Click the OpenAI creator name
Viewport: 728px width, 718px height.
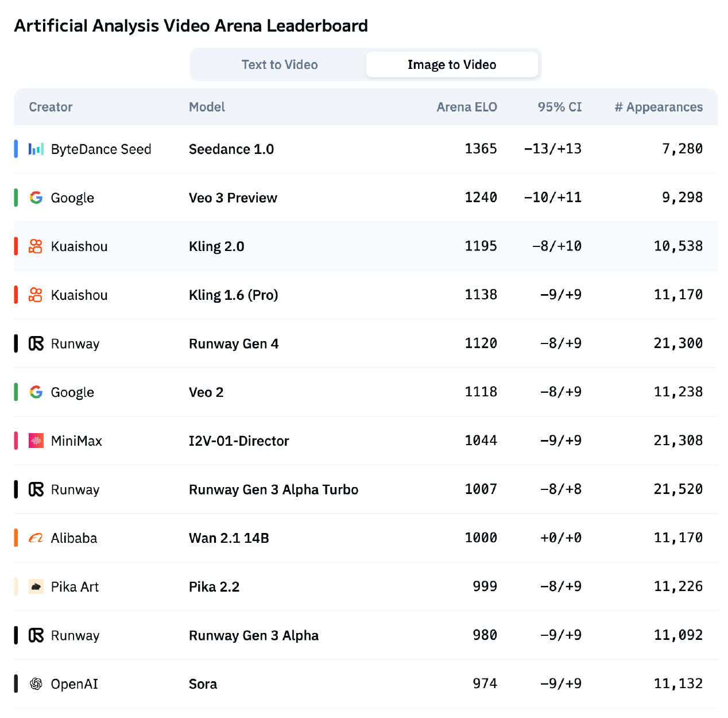click(75, 684)
